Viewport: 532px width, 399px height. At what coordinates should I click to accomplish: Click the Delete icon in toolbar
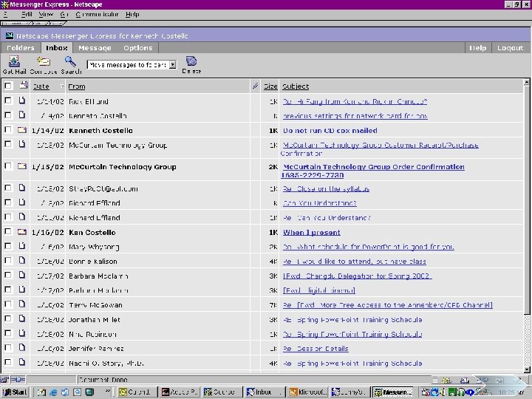tap(191, 61)
